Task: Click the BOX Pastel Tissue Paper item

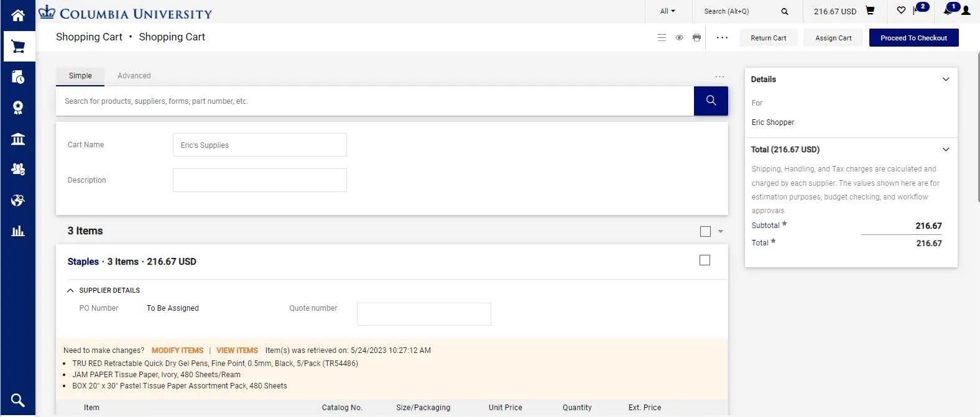Action: [180, 386]
